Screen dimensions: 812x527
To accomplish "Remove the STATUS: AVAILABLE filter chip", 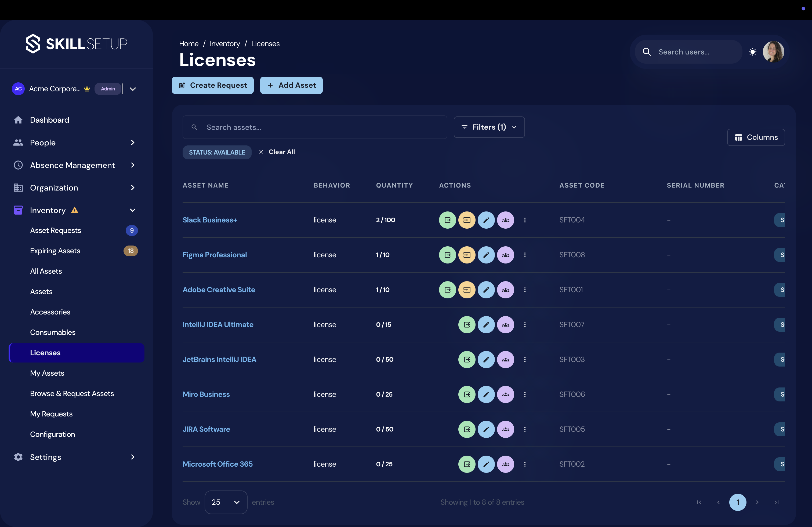I will pyautogui.click(x=217, y=152).
